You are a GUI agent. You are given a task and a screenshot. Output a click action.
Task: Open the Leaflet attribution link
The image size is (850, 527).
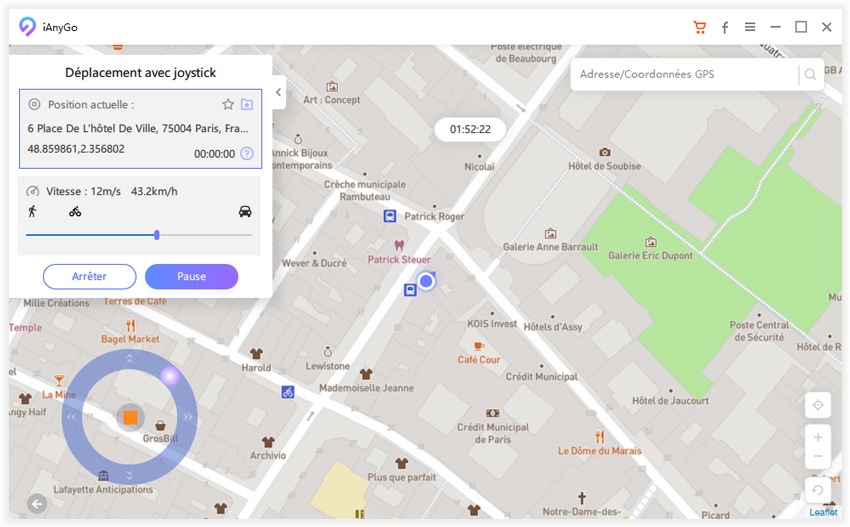point(823,512)
